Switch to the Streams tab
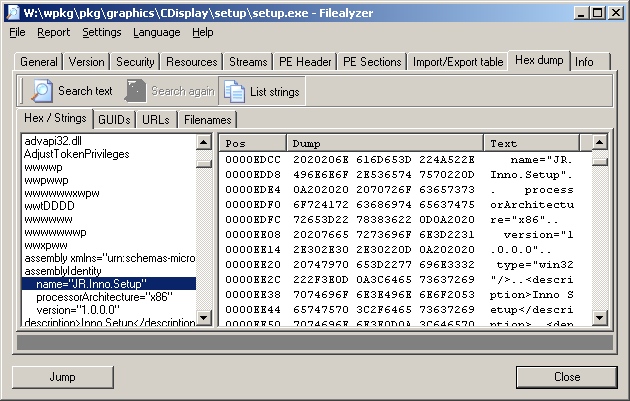 tap(248, 62)
